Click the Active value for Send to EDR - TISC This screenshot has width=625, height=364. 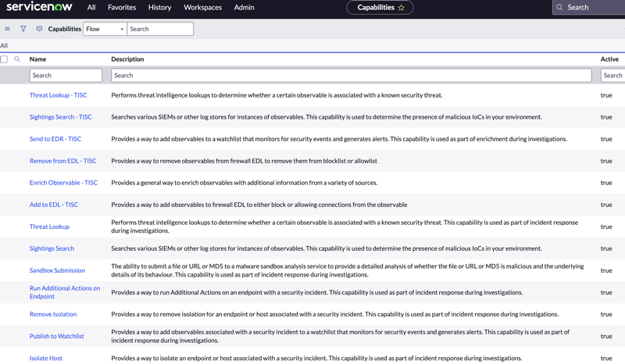(606, 139)
